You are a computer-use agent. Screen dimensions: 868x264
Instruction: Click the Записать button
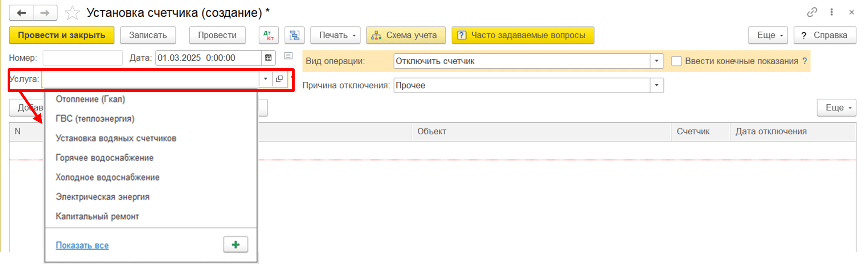(148, 35)
